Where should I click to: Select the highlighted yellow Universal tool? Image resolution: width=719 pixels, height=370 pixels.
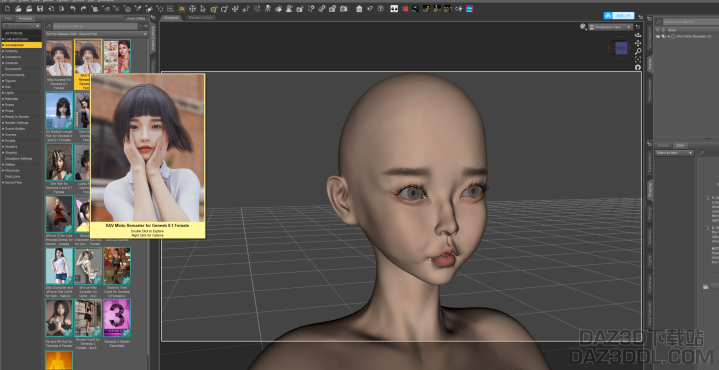[x=214, y=9]
